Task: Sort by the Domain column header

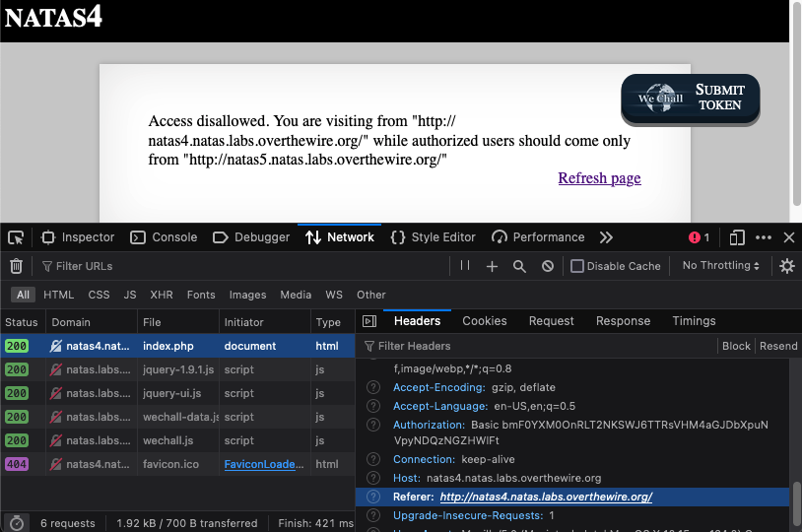Action: point(92,322)
